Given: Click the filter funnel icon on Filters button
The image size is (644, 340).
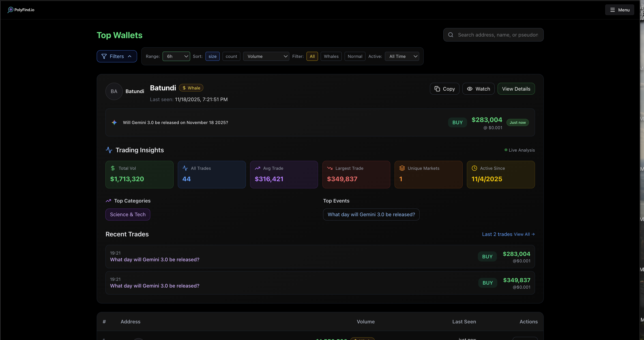Looking at the screenshot, I should click(x=105, y=56).
